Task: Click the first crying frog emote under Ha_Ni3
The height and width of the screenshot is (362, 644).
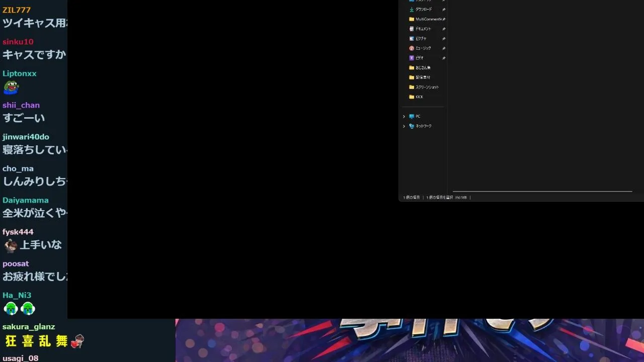Action: [11, 308]
